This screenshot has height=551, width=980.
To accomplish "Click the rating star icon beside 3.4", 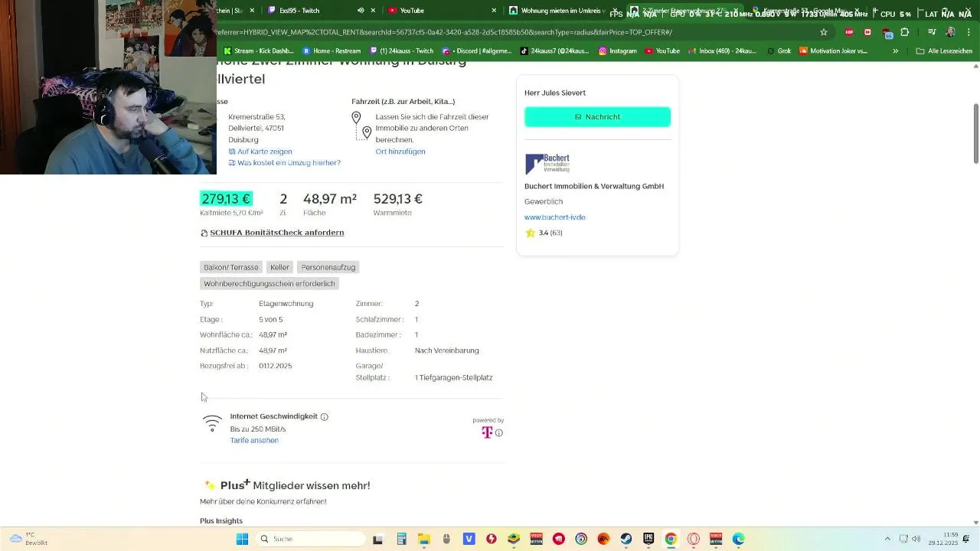I will 530,233.
